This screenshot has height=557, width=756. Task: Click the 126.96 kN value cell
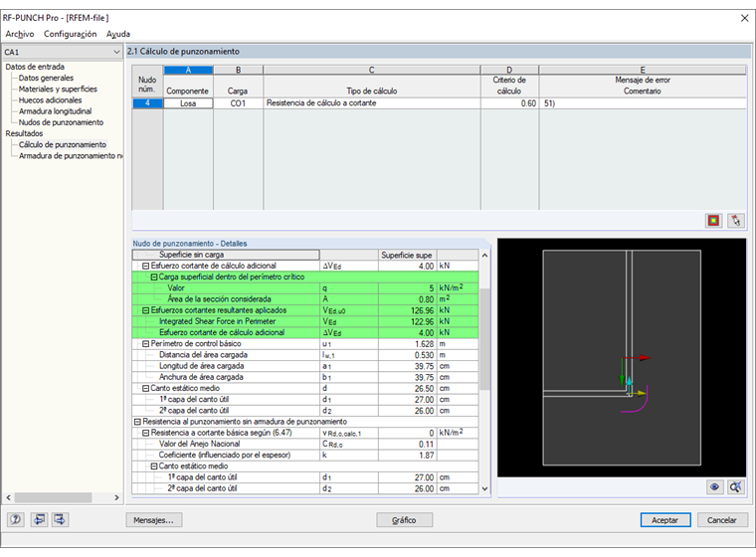[x=408, y=310]
